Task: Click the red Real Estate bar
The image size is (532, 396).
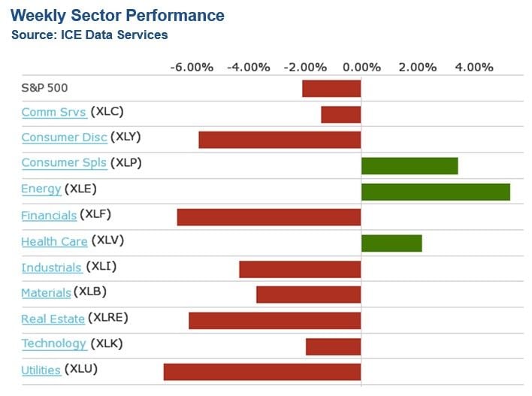Action: (275, 321)
